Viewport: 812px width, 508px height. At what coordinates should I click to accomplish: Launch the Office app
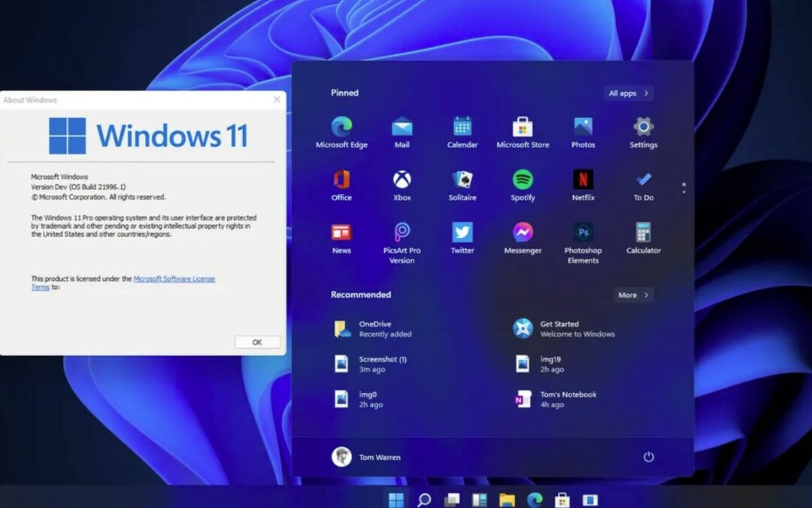(341, 186)
